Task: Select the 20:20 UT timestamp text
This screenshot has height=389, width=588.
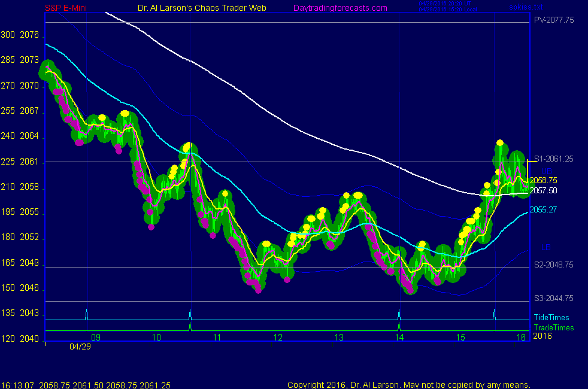Action: pyautogui.click(x=445, y=4)
